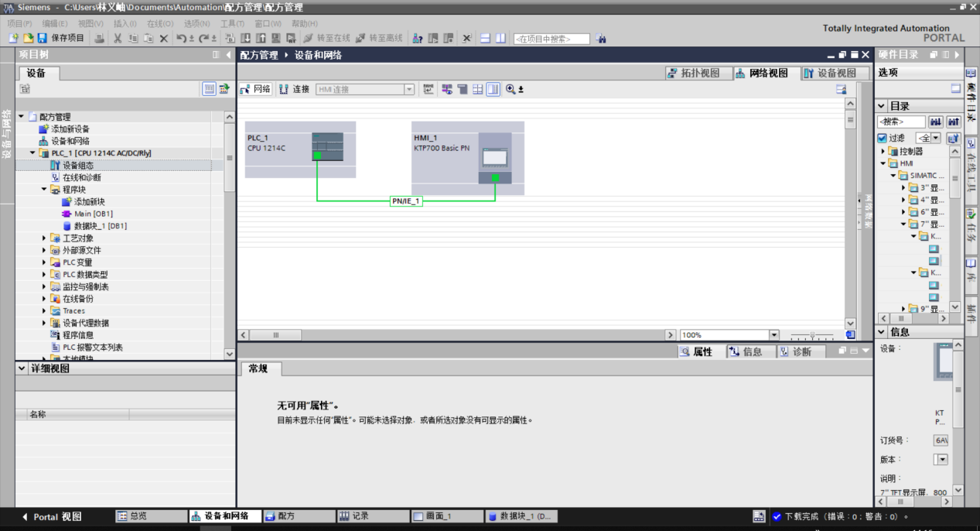Click the Portal 视图 button

[x=52, y=516]
